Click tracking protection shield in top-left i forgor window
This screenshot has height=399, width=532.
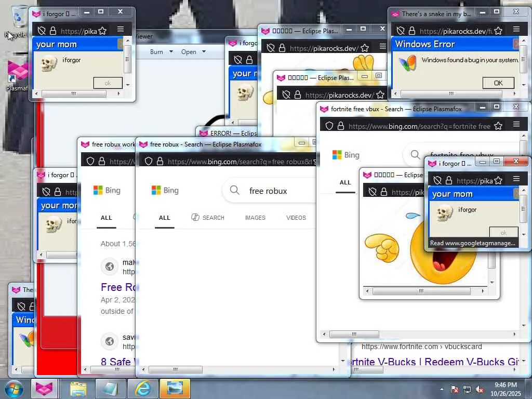pyautogui.click(x=42, y=31)
